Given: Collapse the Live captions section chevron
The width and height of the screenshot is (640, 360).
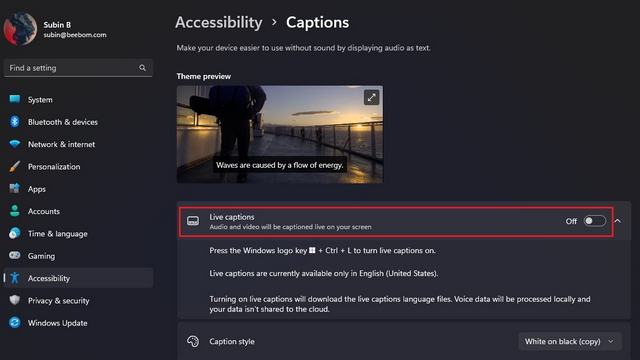Looking at the screenshot, I should click(618, 221).
